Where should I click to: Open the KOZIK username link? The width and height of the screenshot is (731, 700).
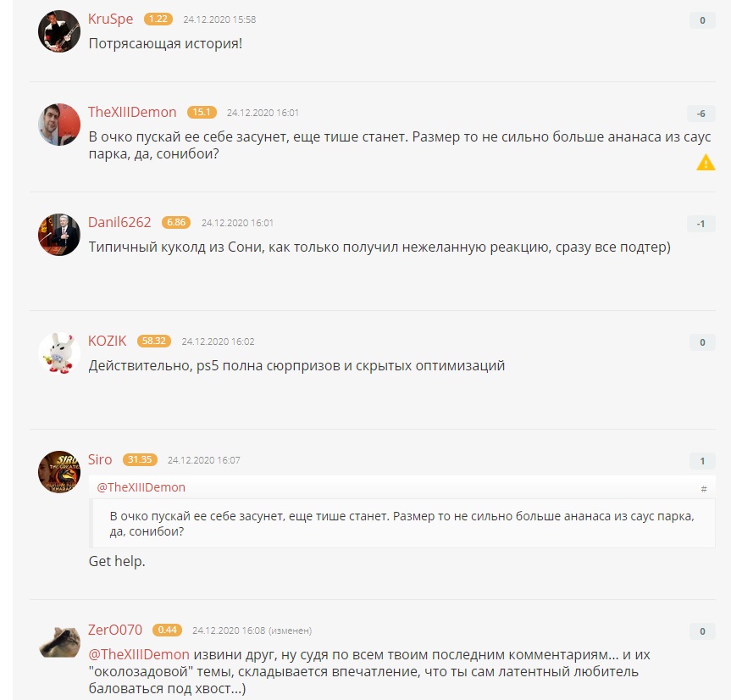point(108,341)
